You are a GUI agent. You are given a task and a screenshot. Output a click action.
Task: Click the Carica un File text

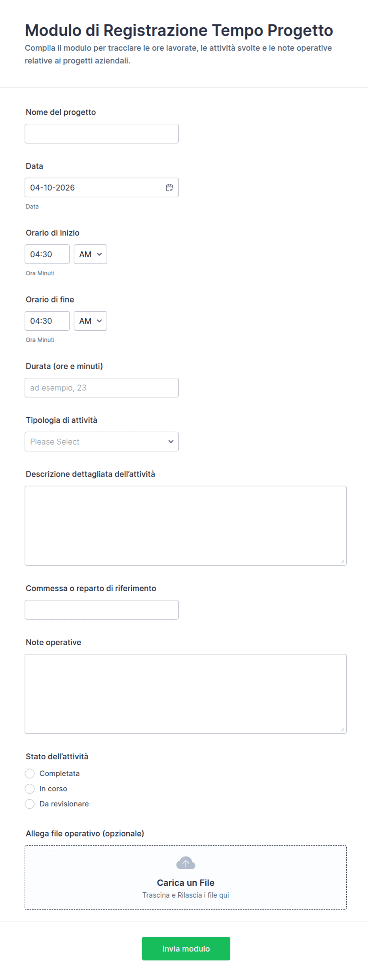click(x=186, y=883)
